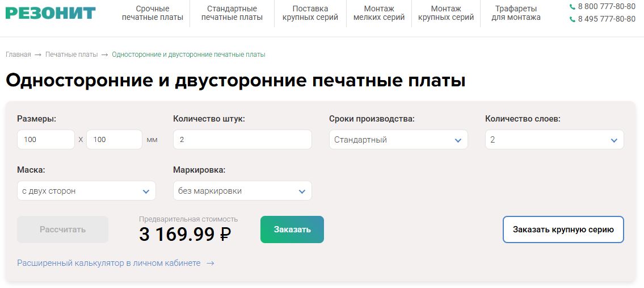Go to Главная breadcrumb

point(18,55)
